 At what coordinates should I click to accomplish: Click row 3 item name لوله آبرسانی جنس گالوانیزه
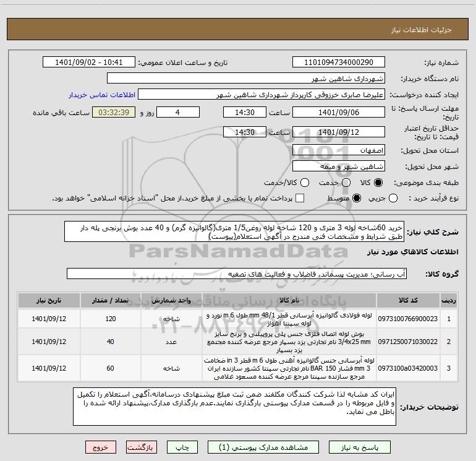click(289, 368)
